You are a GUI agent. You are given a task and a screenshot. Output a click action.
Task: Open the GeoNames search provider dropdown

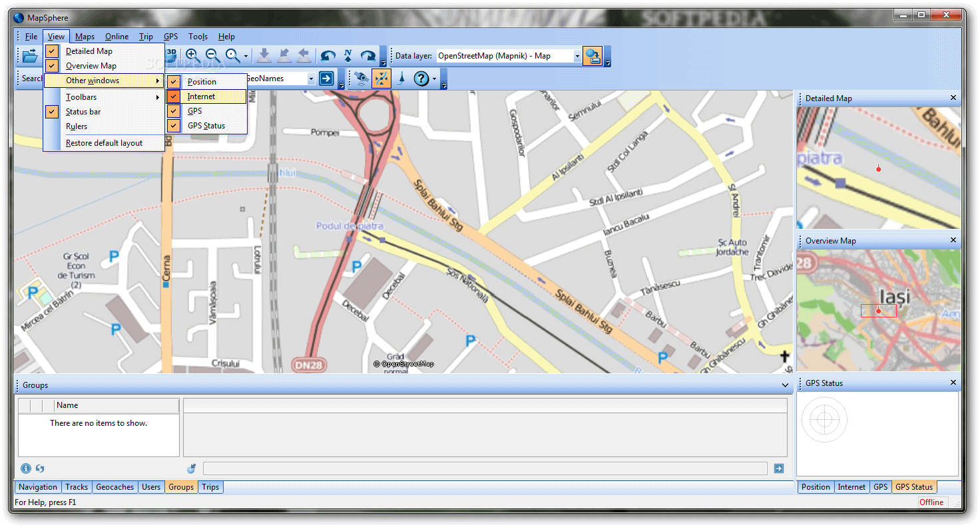(x=311, y=79)
